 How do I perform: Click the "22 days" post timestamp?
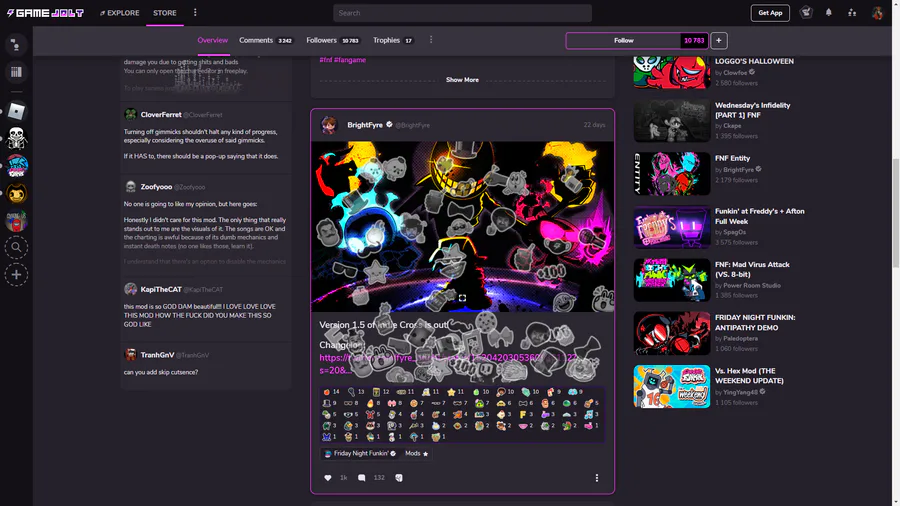pyautogui.click(x=594, y=124)
